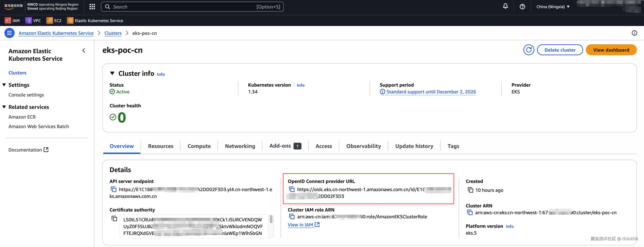Open the page info panel icon
The height and width of the screenshot is (247, 644).
coord(634,33)
